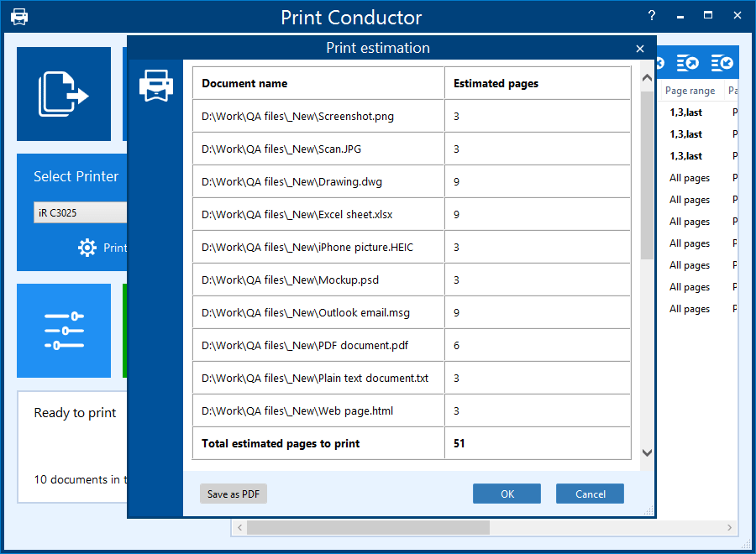Image resolution: width=756 pixels, height=554 pixels.
Task: Click the horizontal scrollbar left arrow
Action: 239,528
